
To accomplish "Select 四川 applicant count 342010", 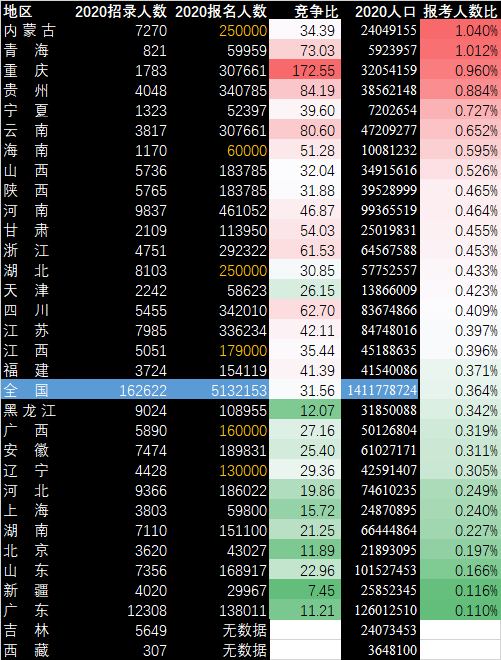I will click(x=243, y=311).
